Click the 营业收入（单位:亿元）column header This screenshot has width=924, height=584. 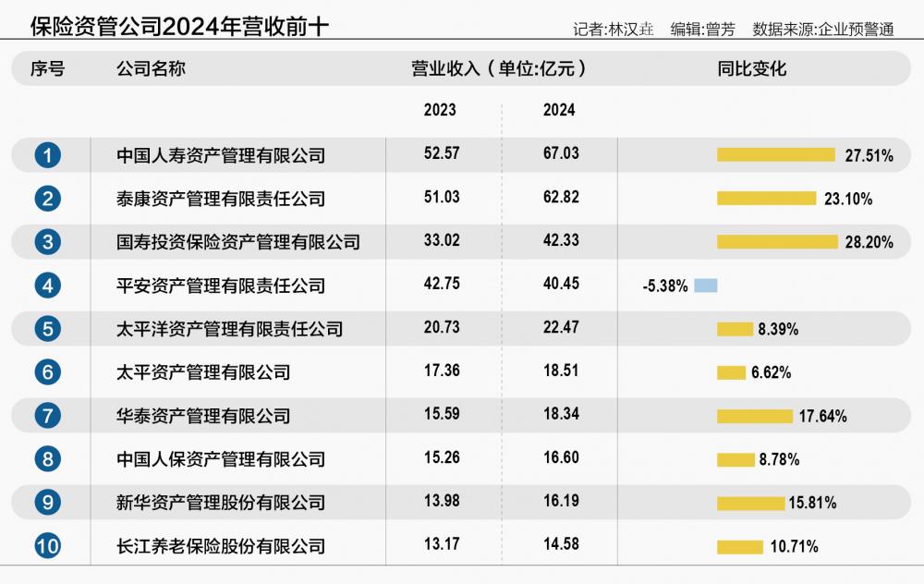coord(500,69)
